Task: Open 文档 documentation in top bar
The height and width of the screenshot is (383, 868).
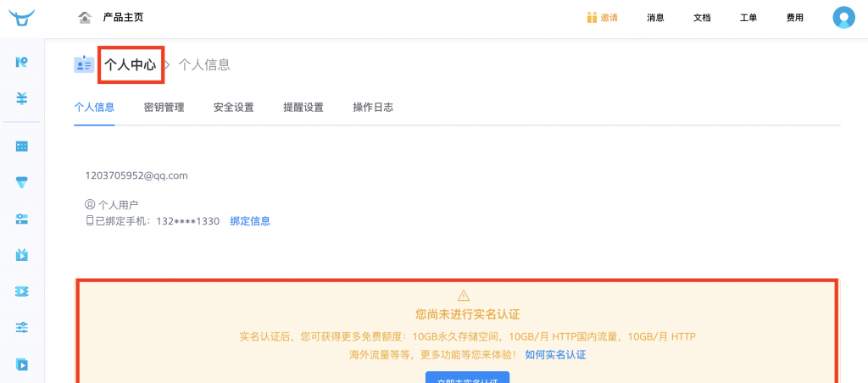Action: click(702, 18)
